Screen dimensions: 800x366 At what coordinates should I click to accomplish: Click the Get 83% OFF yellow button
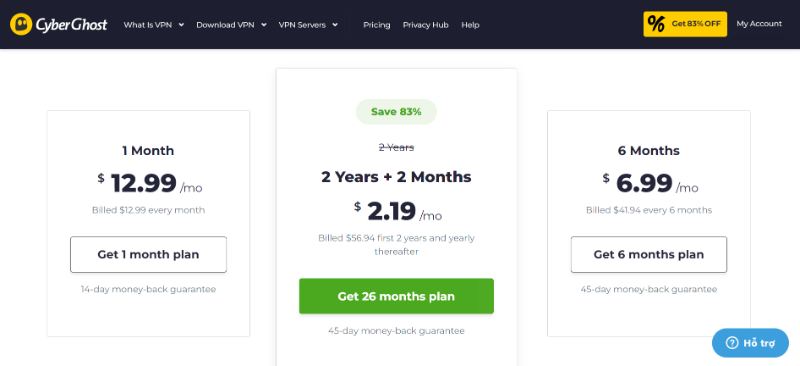click(x=685, y=24)
